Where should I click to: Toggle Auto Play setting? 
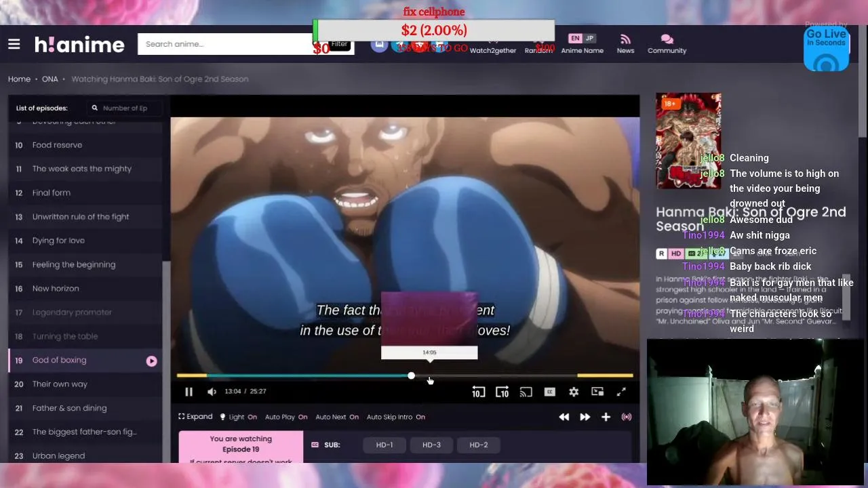coord(286,417)
